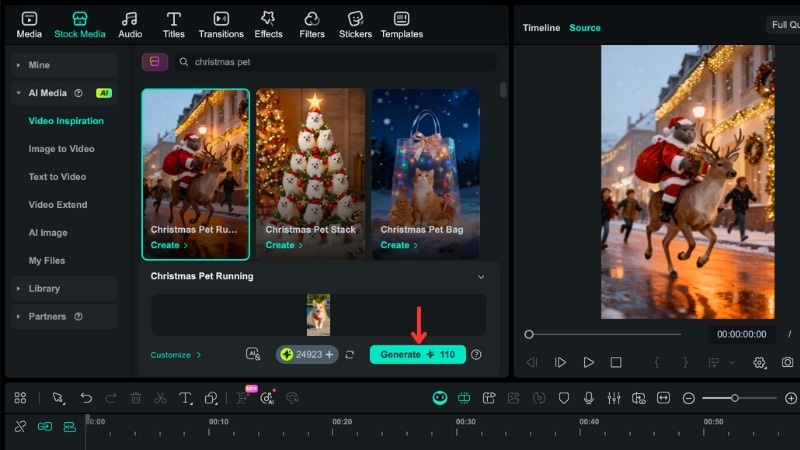Open Video Extend option

(x=58, y=205)
